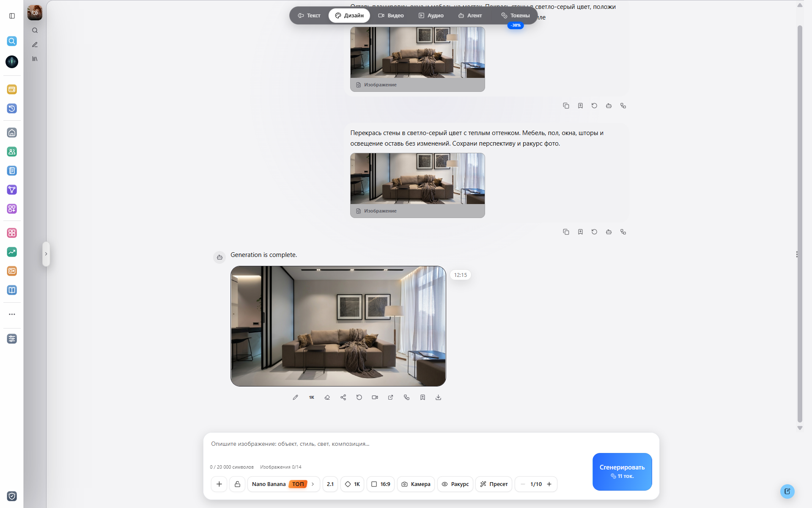The image size is (812, 508).
Task: Expand the collapsed side panel arrow
Action: (x=46, y=254)
